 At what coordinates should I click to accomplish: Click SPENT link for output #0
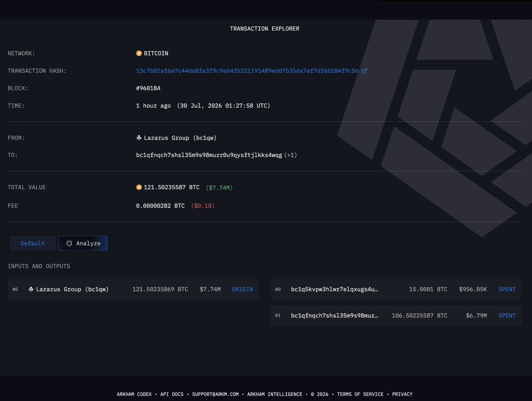pos(507,289)
